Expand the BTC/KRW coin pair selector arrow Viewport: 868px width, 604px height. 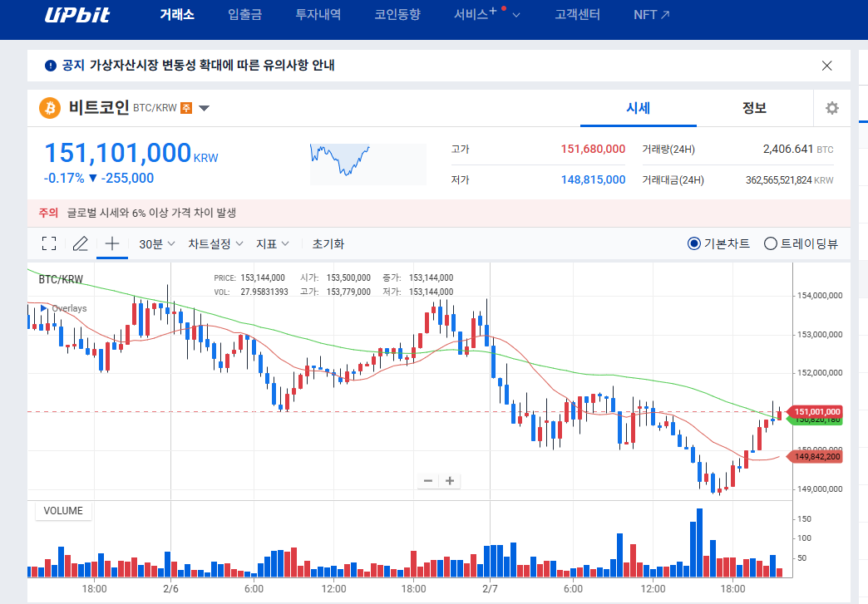click(x=204, y=108)
